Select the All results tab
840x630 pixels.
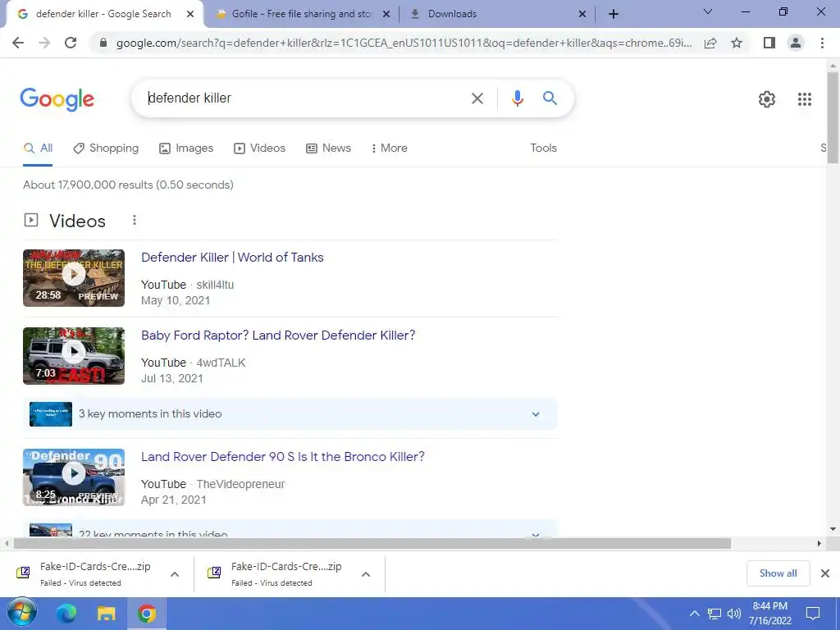[x=38, y=148]
